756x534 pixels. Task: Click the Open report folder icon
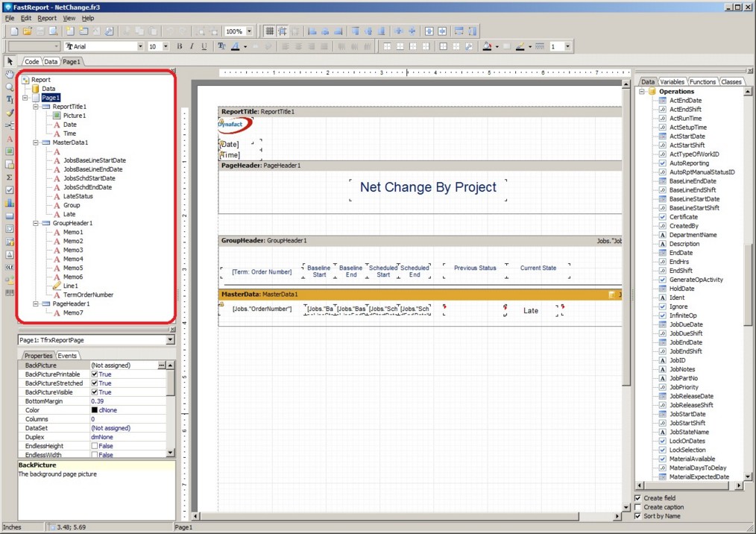pos(27,31)
